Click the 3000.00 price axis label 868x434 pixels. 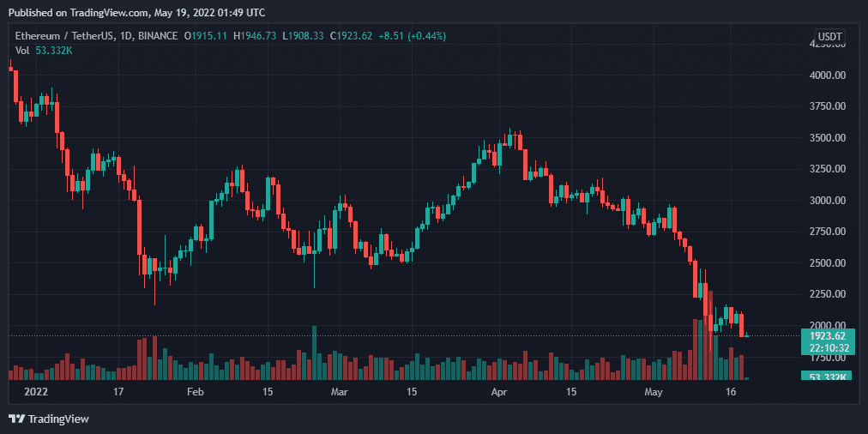point(829,201)
